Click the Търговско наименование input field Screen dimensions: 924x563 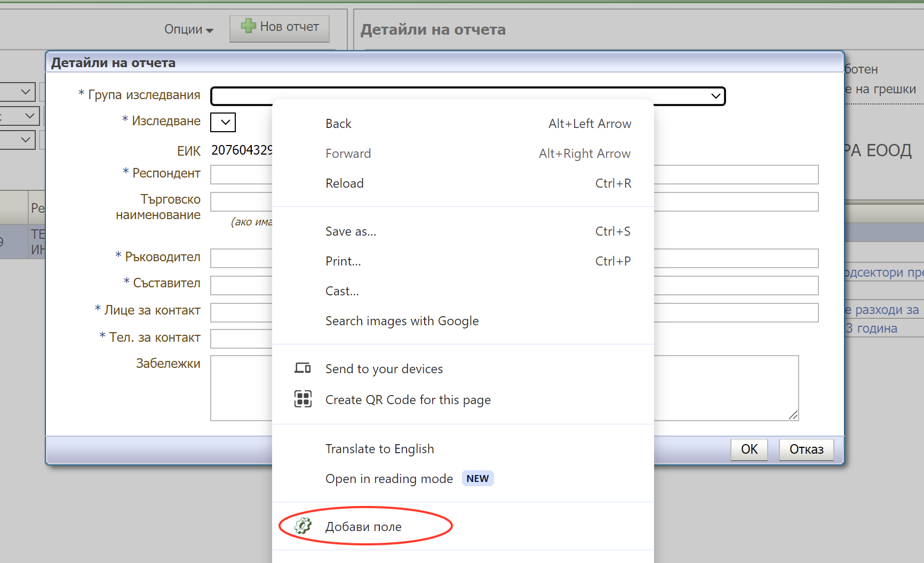point(514,202)
